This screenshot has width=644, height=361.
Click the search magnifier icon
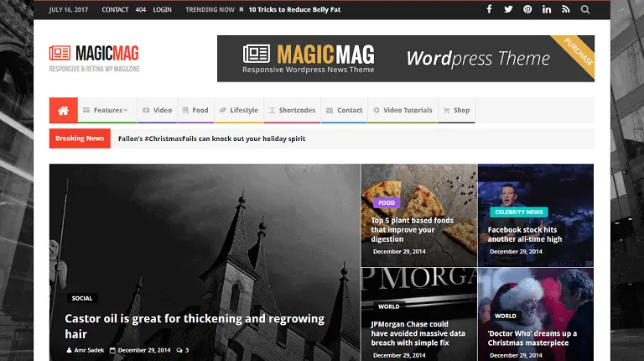(x=584, y=9)
